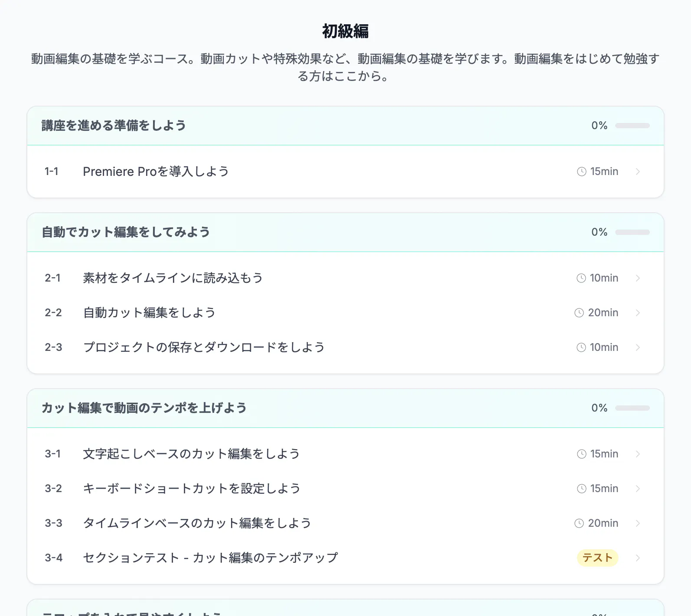This screenshot has height=616, width=691.
Task: Open lesson 素材をタイムラインに読み込もう
Action: click(x=173, y=278)
